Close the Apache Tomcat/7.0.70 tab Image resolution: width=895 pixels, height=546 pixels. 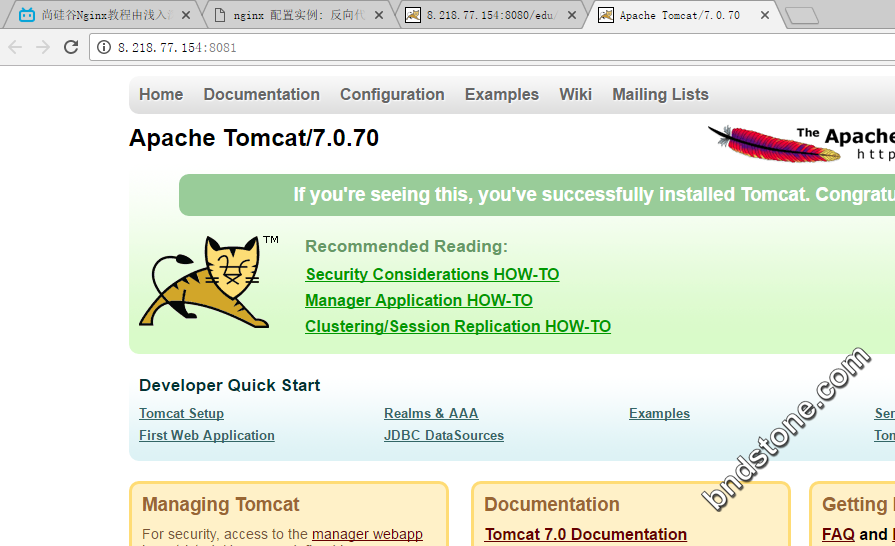tap(765, 15)
